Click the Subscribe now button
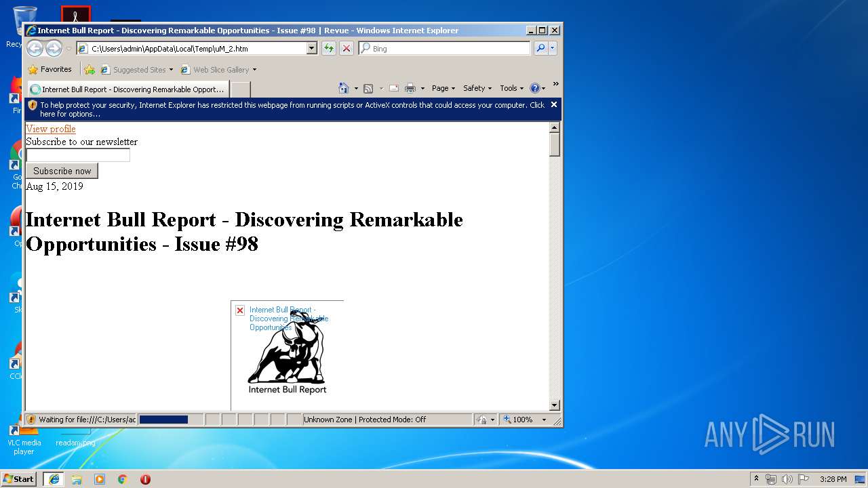Viewport: 868px width, 488px height. point(62,171)
